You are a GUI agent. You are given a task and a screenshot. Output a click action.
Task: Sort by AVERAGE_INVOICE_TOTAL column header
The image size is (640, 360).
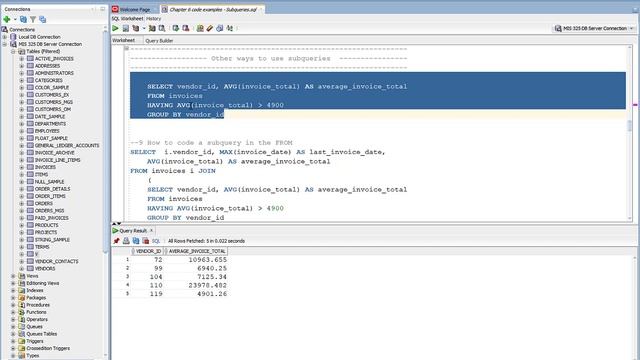pyautogui.click(x=196, y=251)
